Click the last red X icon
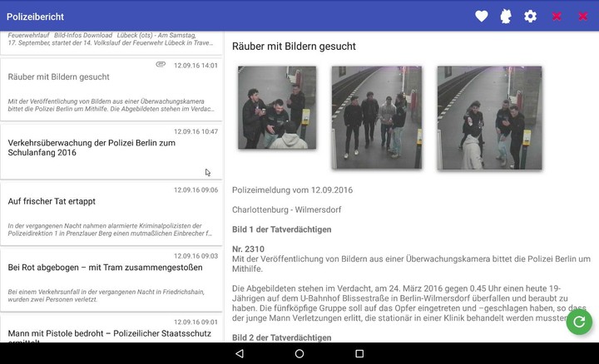This screenshot has height=364, width=599. [583, 16]
